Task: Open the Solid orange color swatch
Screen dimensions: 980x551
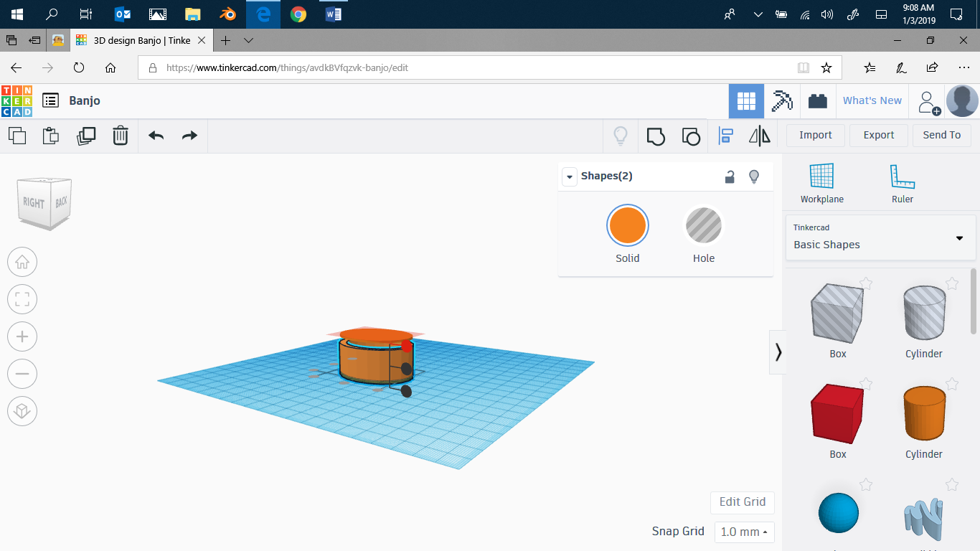Action: point(627,226)
